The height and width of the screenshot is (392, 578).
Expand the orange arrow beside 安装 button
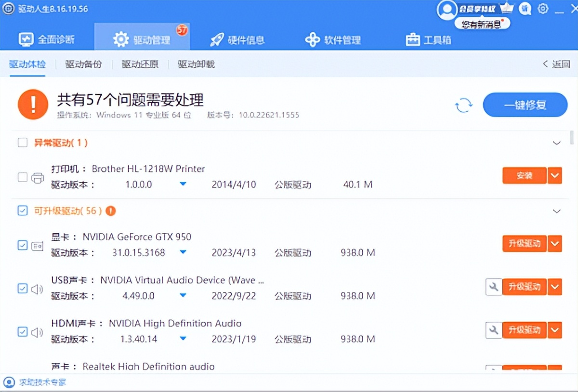click(x=554, y=175)
